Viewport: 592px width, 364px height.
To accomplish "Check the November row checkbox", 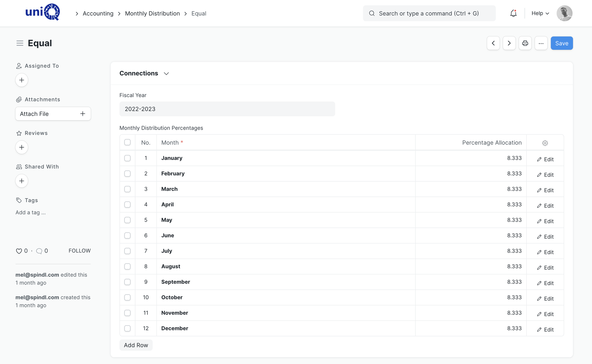I will point(127,313).
